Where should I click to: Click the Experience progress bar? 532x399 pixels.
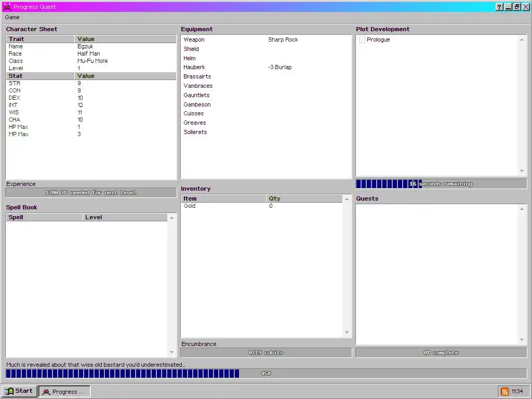point(91,193)
